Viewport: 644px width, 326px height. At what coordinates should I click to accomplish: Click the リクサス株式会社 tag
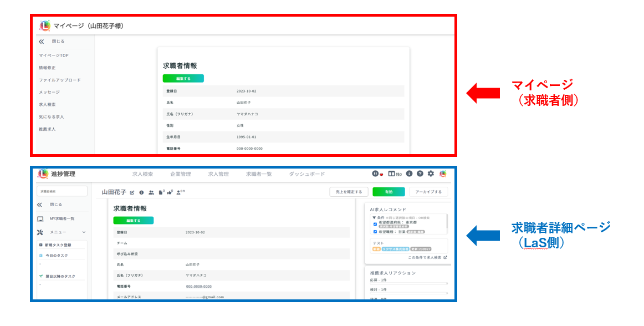click(x=396, y=249)
